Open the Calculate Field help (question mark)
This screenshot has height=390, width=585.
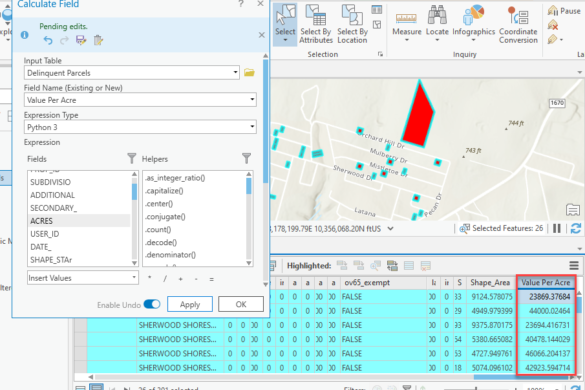tap(241, 4)
